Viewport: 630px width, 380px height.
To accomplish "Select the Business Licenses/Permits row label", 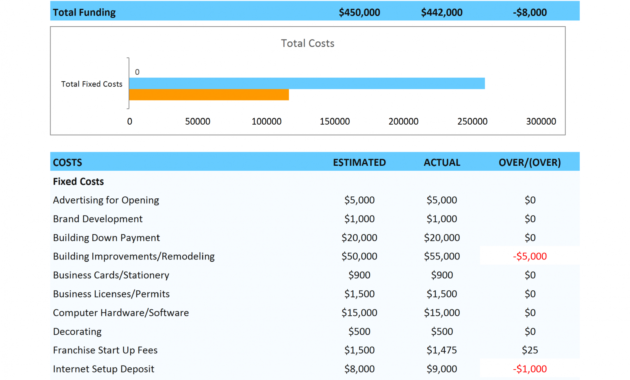I will pos(111,294).
